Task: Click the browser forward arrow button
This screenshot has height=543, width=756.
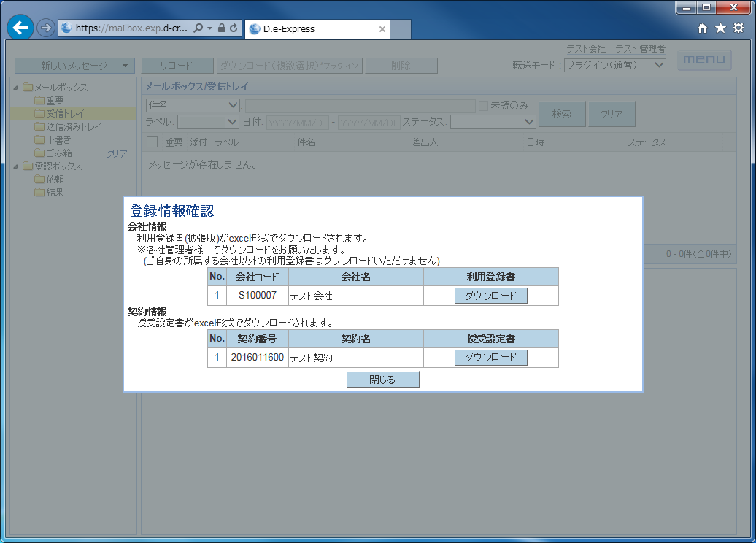Action: tap(46, 28)
